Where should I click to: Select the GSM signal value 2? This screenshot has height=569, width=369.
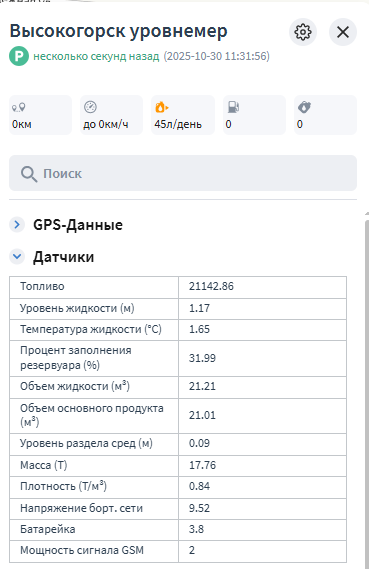tap(192, 550)
